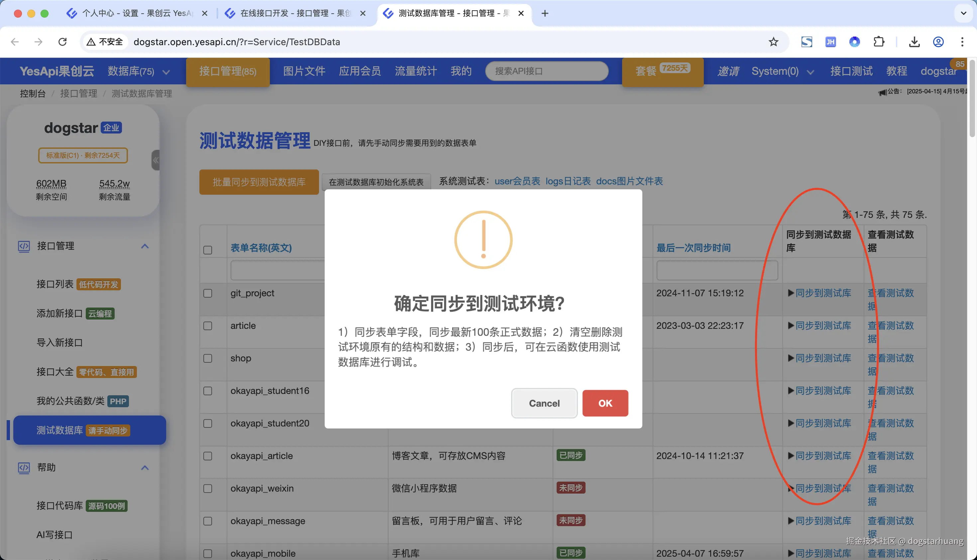
Task: Check the okayapi_weixin row checkbox
Action: [x=208, y=489]
